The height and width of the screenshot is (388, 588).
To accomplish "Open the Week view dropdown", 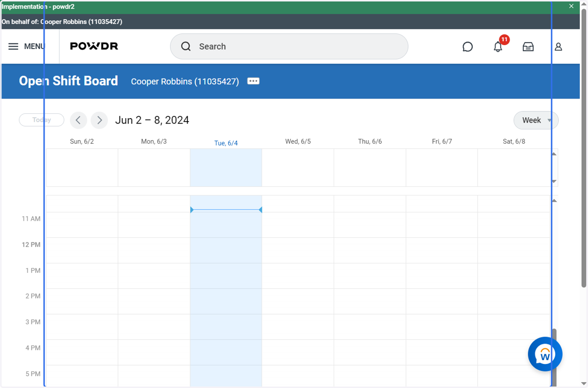I will [x=536, y=120].
